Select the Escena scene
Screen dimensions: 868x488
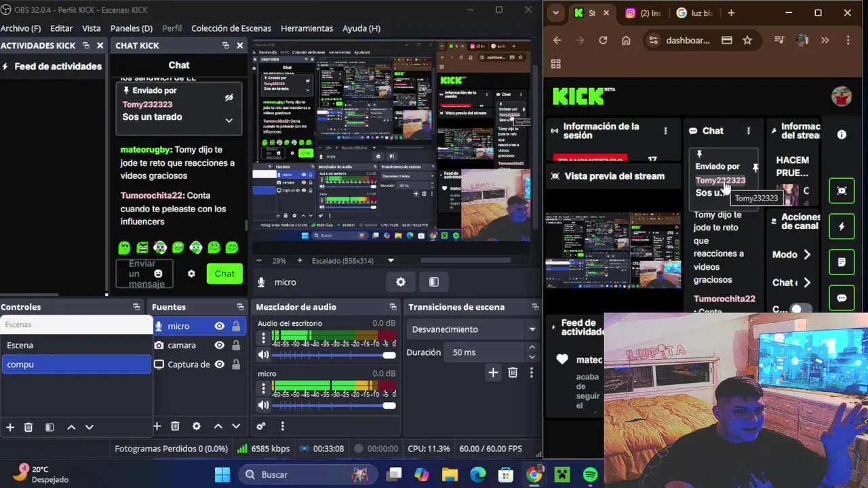coord(75,345)
